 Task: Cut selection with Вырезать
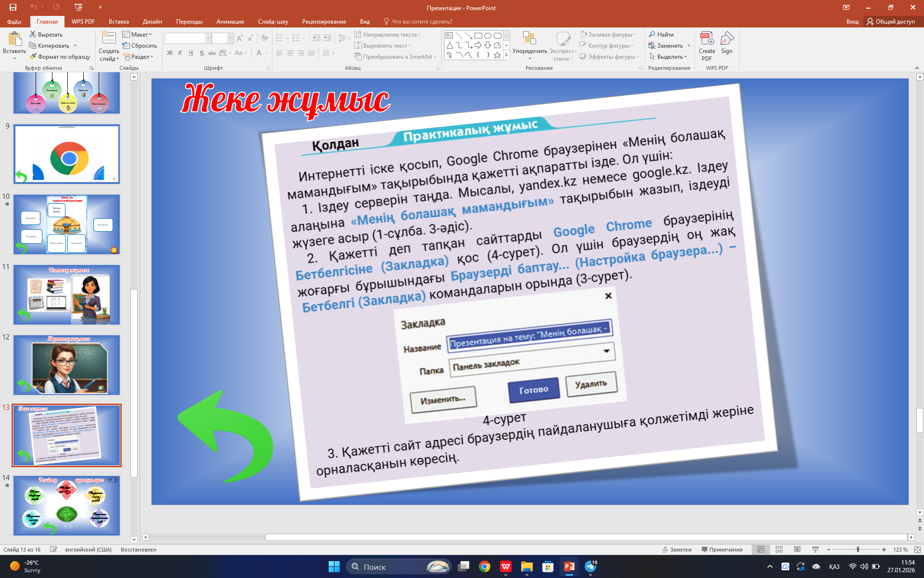click(46, 35)
